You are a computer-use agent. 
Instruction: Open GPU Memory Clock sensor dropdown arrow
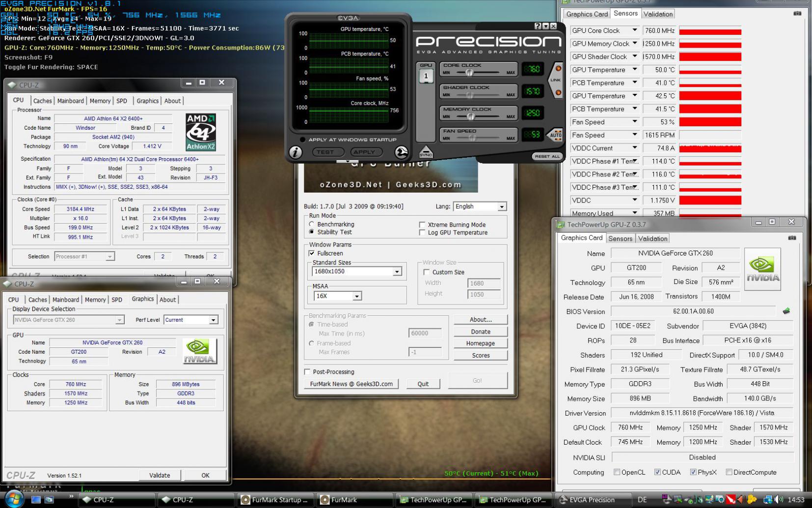coord(635,43)
